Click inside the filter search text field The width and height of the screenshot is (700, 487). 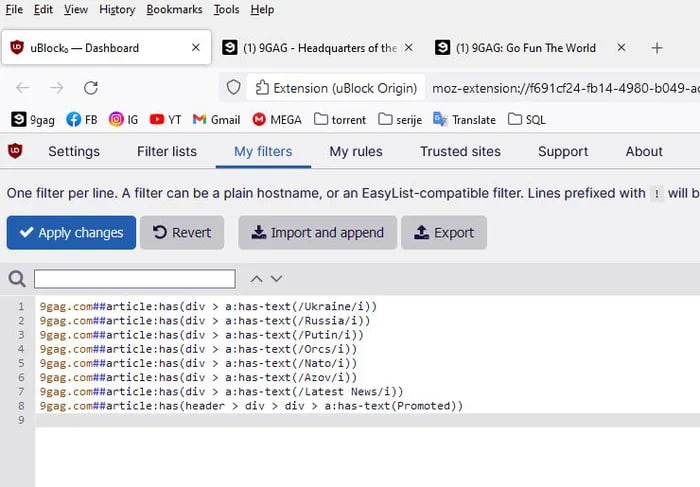click(x=135, y=279)
